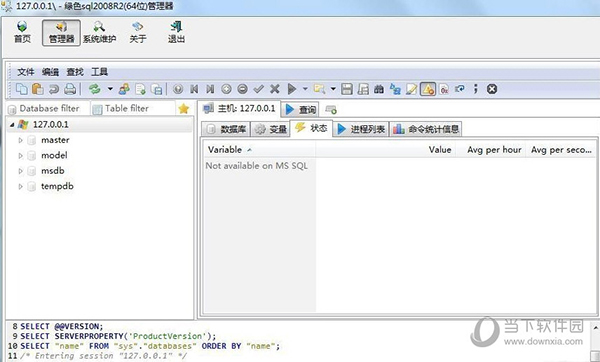Switch to the 命令统计信息 command statistics tab

pyautogui.click(x=426, y=129)
